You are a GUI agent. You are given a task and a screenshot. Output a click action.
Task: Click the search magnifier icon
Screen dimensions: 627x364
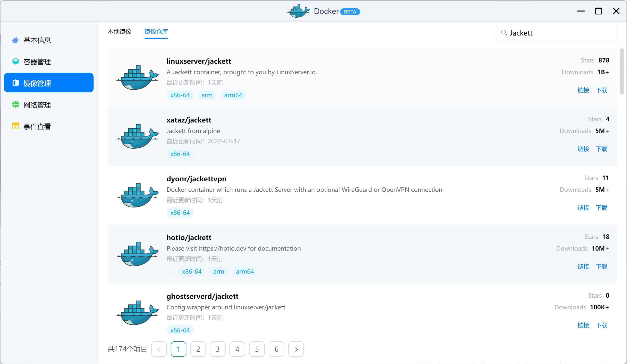click(504, 33)
